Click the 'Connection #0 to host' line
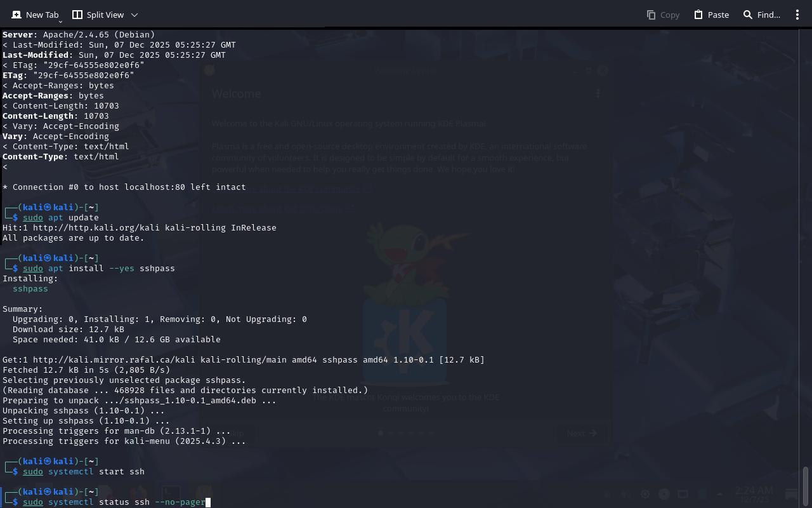The height and width of the screenshot is (508, 812). click(124, 187)
